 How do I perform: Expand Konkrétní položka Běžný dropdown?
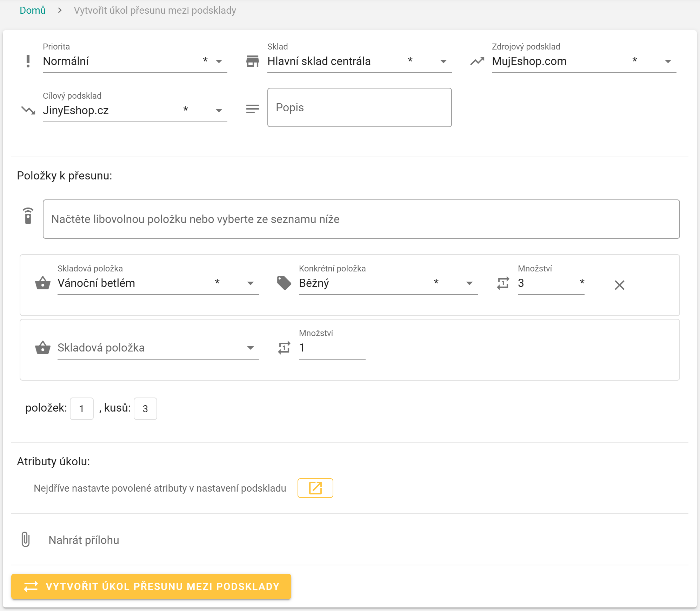(469, 283)
